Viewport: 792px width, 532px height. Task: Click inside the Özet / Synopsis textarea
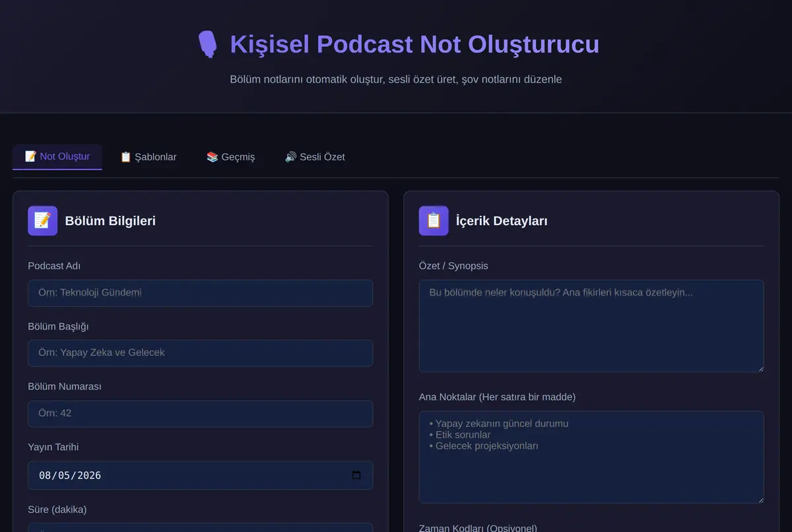pyautogui.click(x=591, y=325)
